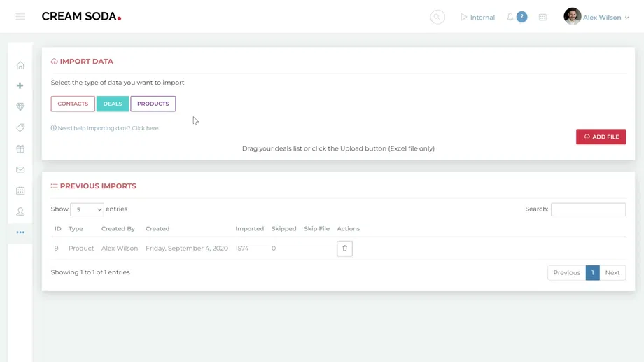Click the gift icon in sidebar
The width and height of the screenshot is (644, 362).
pyautogui.click(x=20, y=148)
